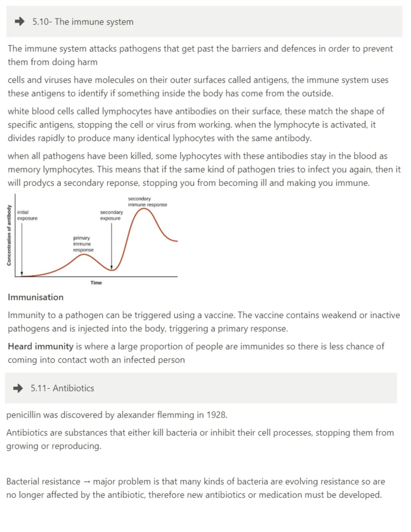
Task: Click the paragraph about white blood cells
Action: (196, 125)
